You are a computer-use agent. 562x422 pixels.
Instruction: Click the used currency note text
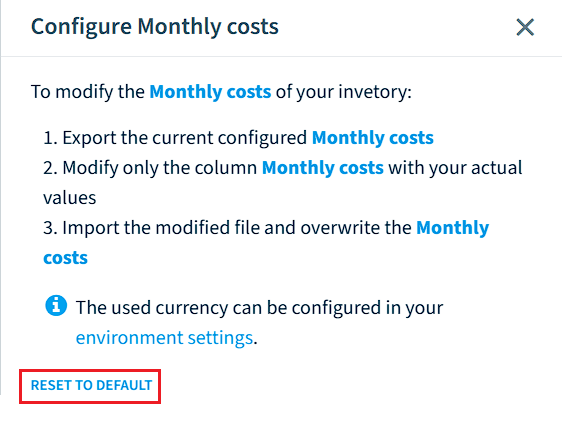[x=259, y=308]
